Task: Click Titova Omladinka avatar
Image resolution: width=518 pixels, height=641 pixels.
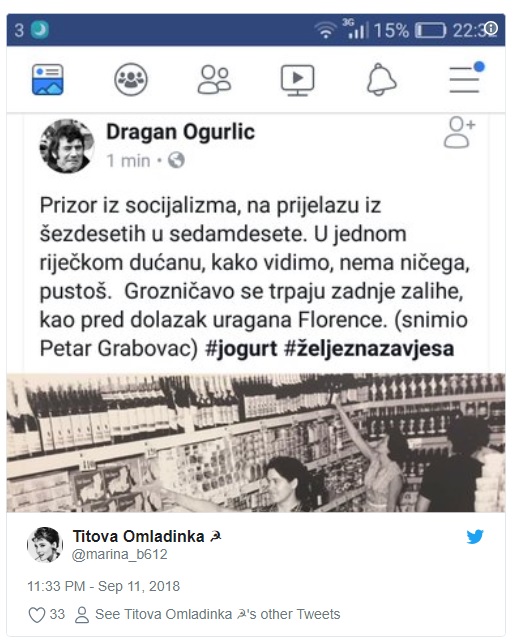Action: [x=45, y=545]
